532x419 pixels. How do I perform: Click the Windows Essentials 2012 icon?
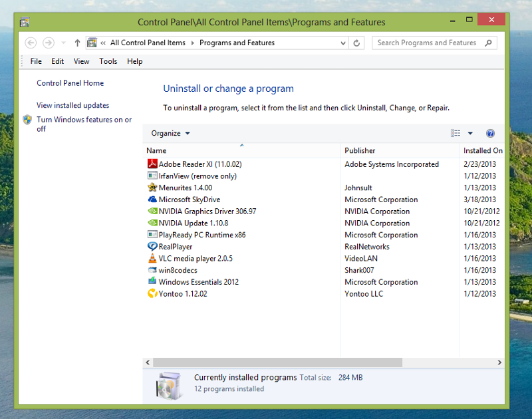click(152, 281)
